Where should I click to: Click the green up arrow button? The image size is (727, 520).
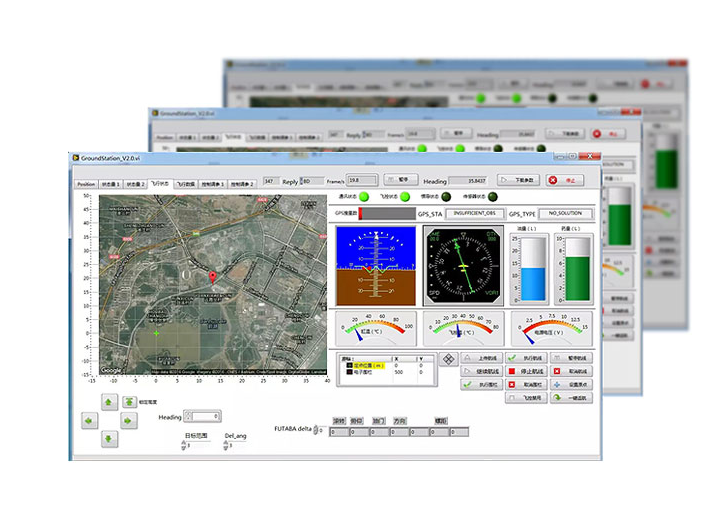(108, 401)
